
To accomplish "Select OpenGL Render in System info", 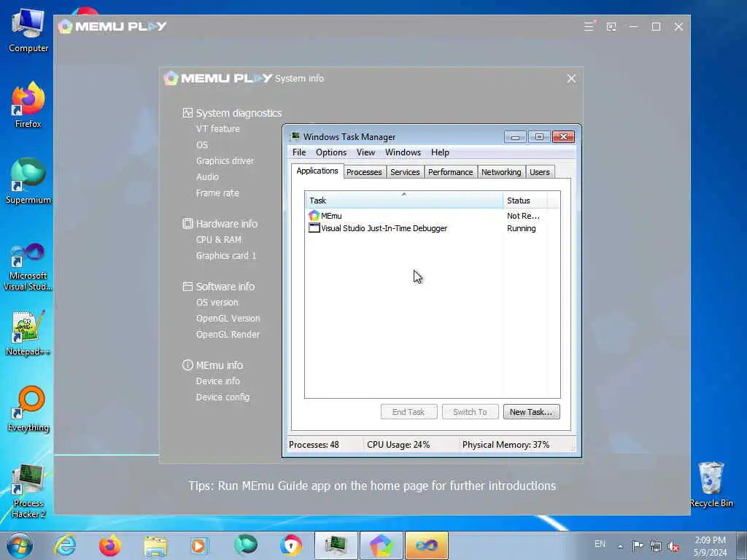I will (x=228, y=334).
